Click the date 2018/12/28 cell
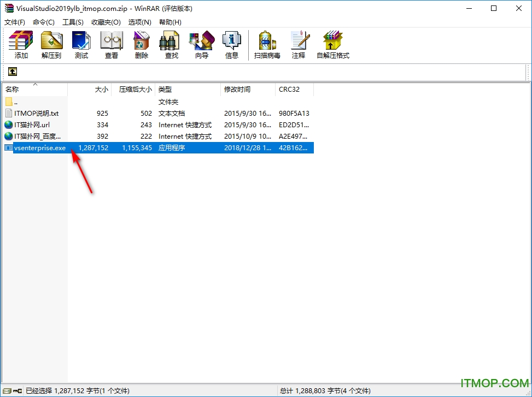This screenshot has width=532, height=397. pos(248,147)
